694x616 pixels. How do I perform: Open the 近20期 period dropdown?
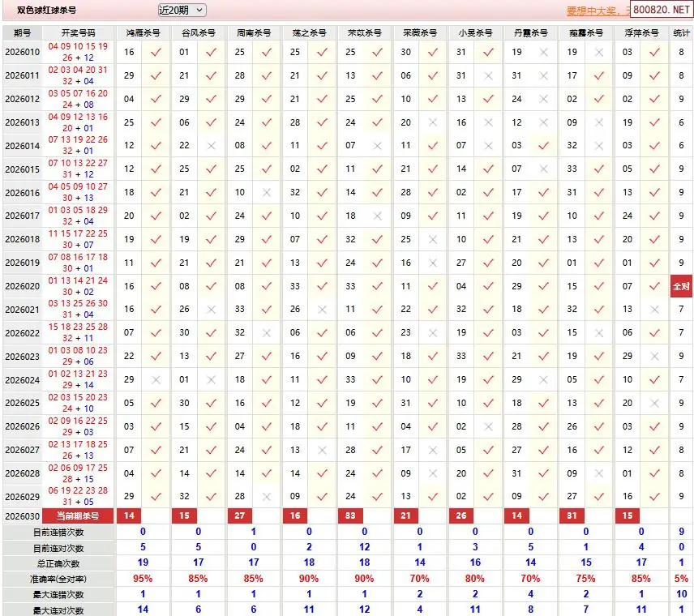(x=182, y=10)
